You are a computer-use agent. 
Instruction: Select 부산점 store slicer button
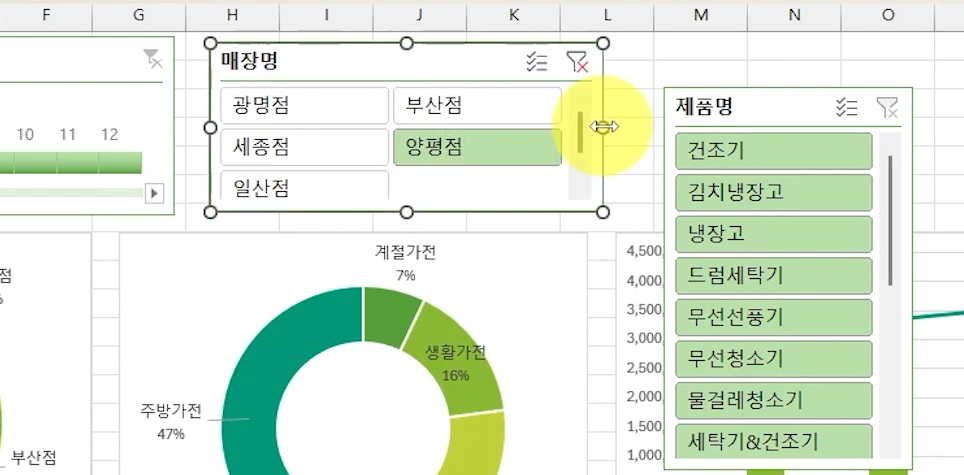tap(477, 106)
